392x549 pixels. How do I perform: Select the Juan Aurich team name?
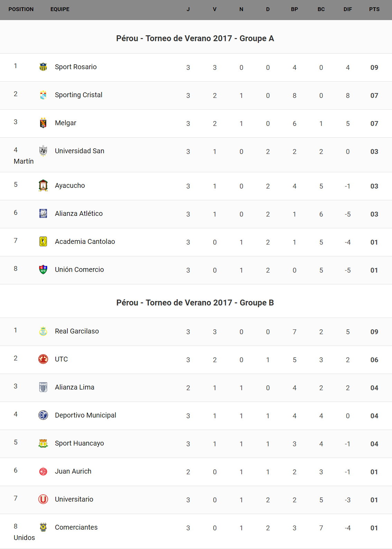[x=73, y=471]
